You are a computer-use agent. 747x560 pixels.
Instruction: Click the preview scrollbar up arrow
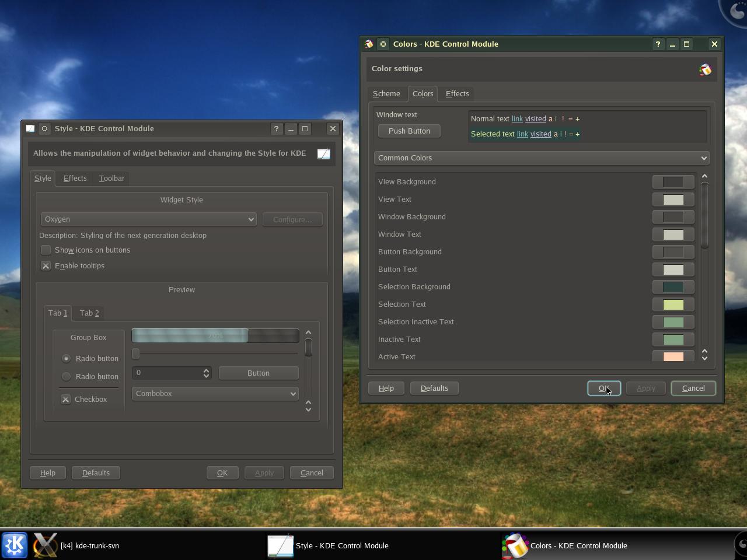pos(308,332)
